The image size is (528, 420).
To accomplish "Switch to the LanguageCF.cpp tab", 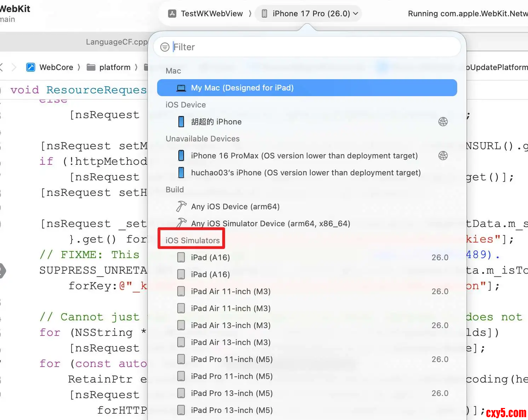I will click(116, 42).
